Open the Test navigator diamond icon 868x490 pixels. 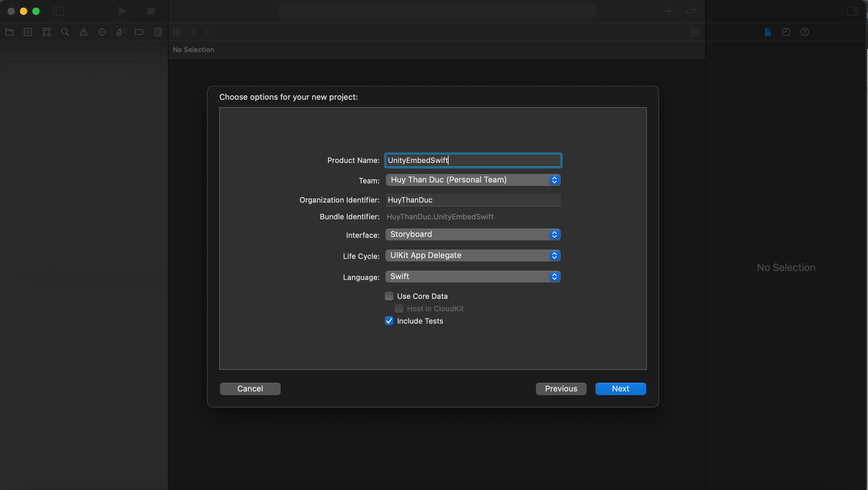(x=102, y=32)
